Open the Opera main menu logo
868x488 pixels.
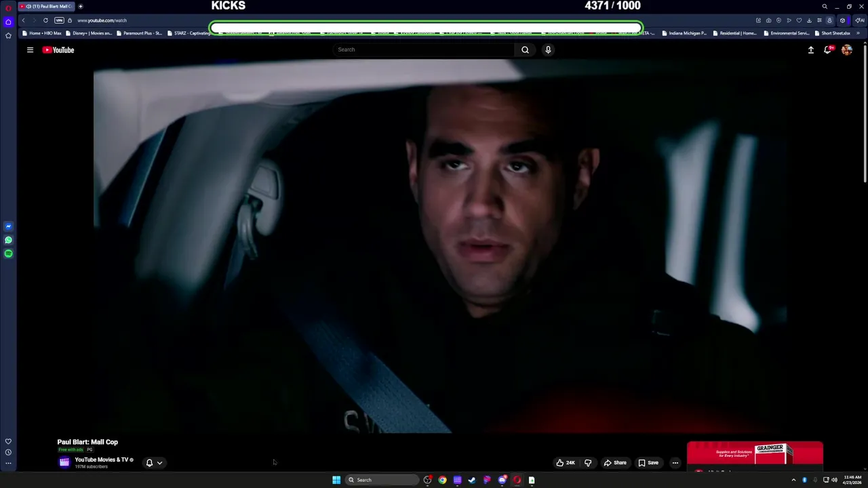click(8, 7)
